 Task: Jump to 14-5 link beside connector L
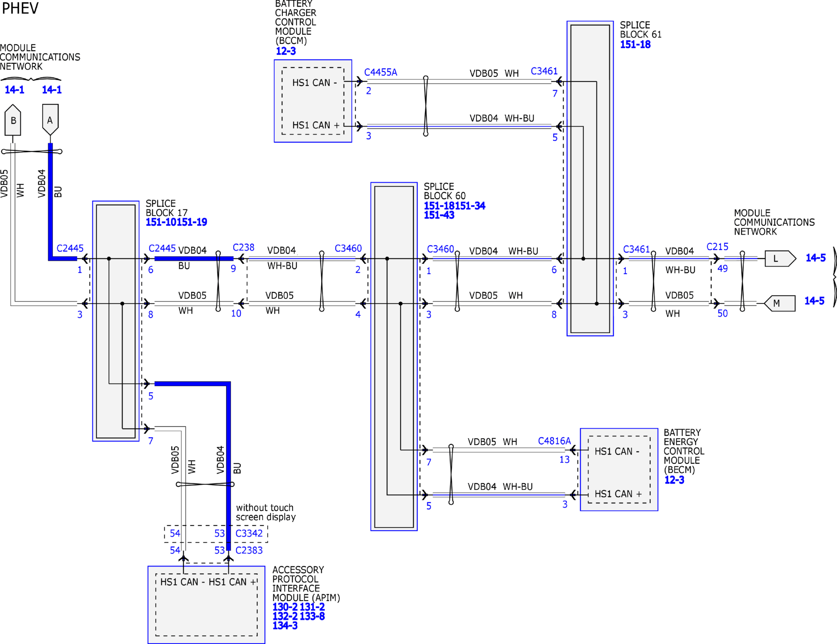pos(816,258)
